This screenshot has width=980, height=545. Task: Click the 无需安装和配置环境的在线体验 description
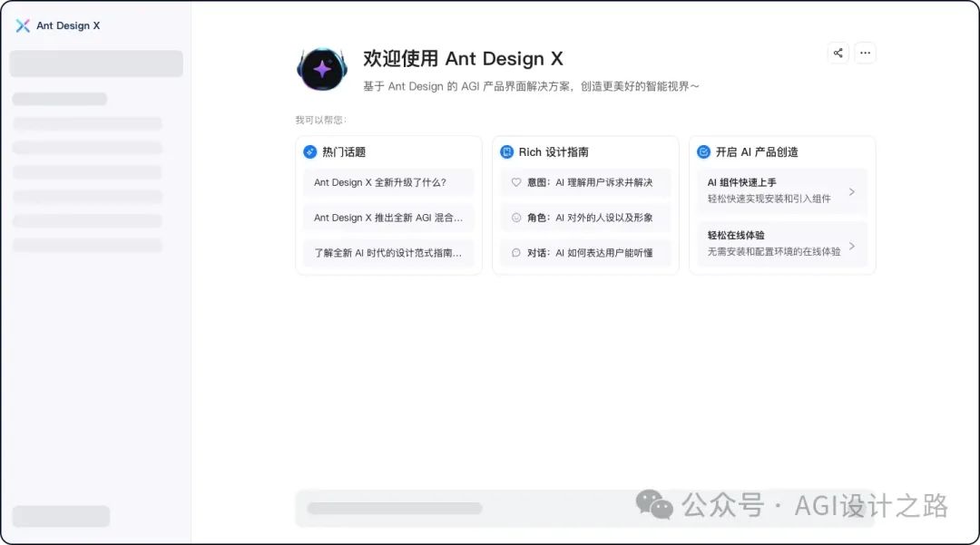774,251
